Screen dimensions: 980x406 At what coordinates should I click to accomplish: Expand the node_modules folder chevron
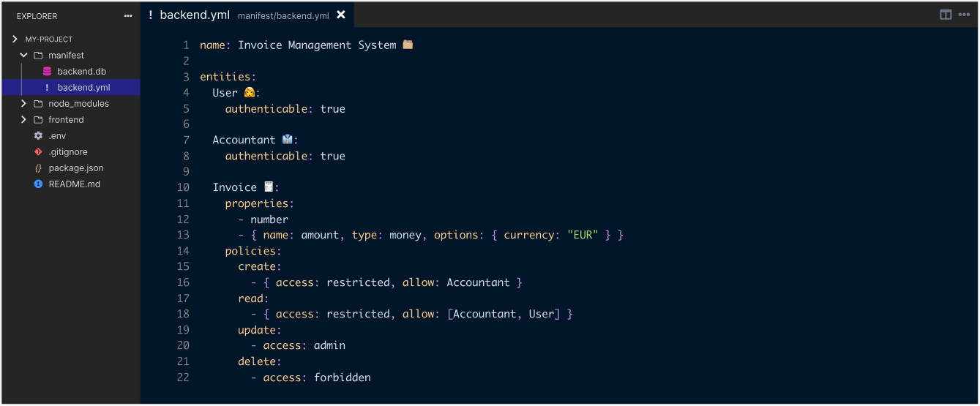[x=23, y=104]
